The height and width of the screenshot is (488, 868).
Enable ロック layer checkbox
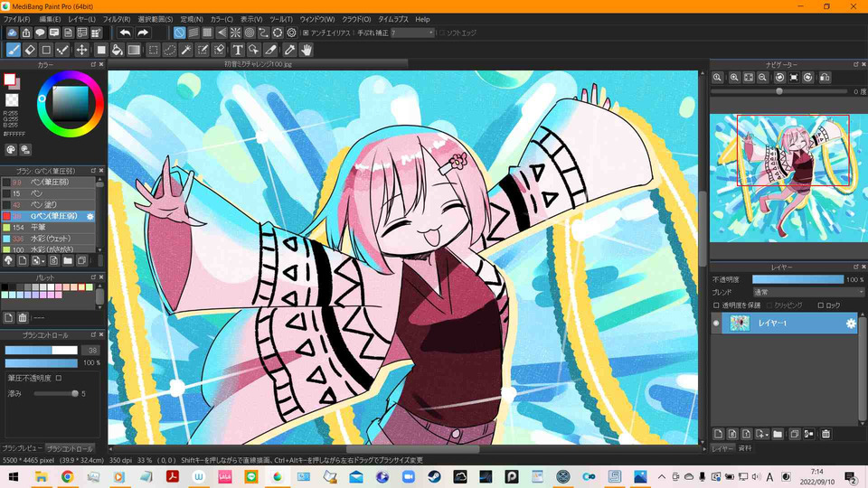821,305
